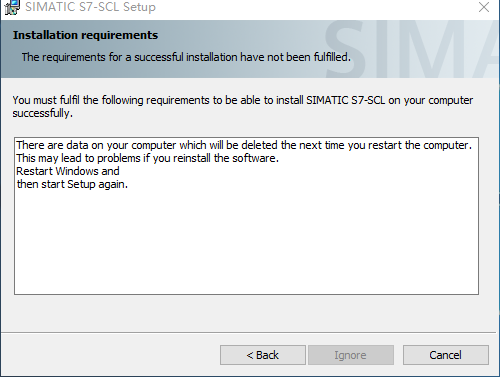The height and width of the screenshot is (377, 500).
Task: Cancel the SIMATIC S7-SCL installation
Action: tap(446, 355)
